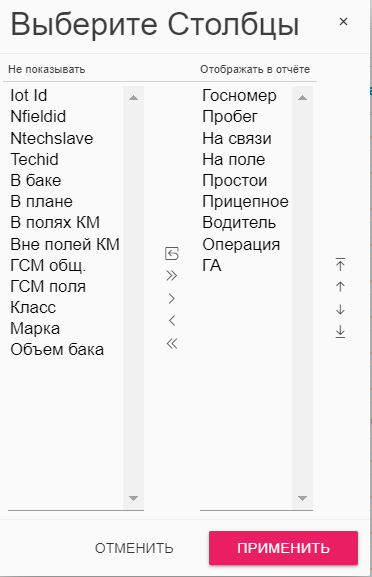Screen dimensions: 372x577
Task: Move selected column to the top of the list
Action: [x=340, y=265]
